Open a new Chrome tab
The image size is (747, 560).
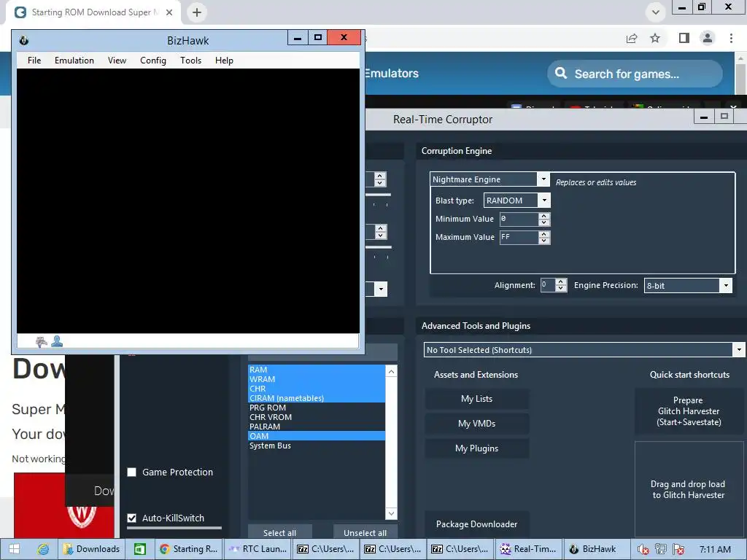pyautogui.click(x=197, y=12)
